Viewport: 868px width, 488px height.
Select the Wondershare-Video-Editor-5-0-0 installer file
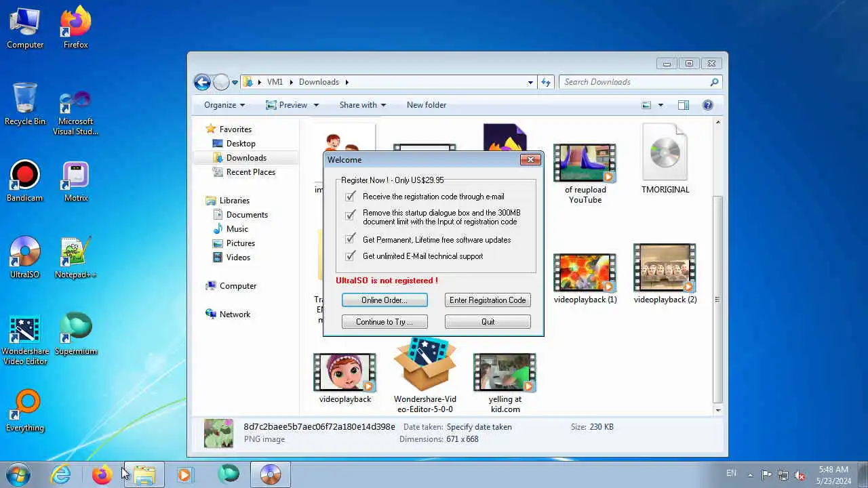pos(425,376)
